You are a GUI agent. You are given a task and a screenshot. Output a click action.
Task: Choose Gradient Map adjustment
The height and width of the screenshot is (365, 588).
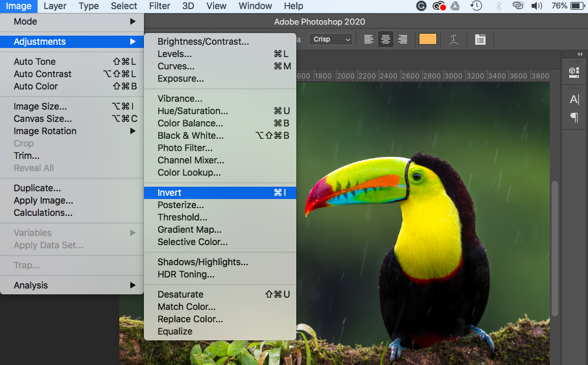(x=220, y=230)
